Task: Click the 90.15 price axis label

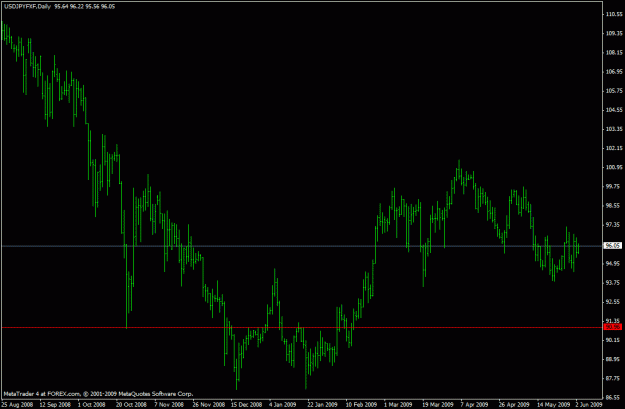Action: coord(613,340)
